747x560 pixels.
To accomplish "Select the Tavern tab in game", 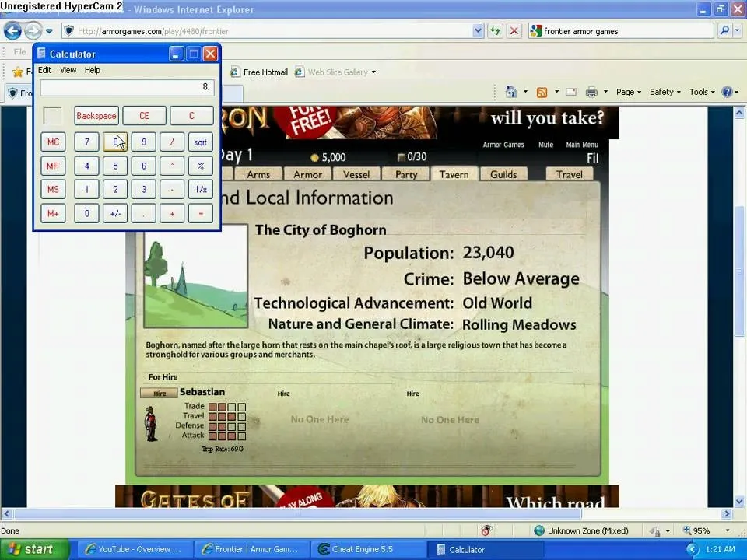I will click(454, 174).
